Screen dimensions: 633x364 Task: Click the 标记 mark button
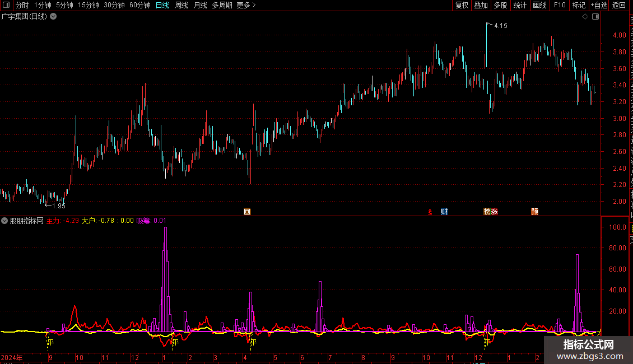(x=579, y=5)
